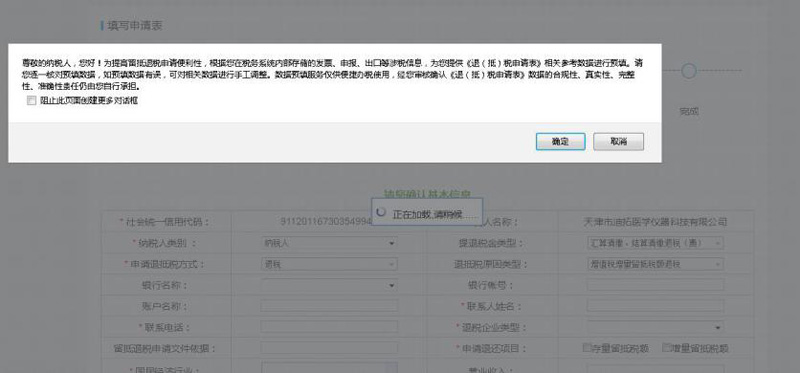Click the 国民经济行业 input field

[x=329, y=368]
